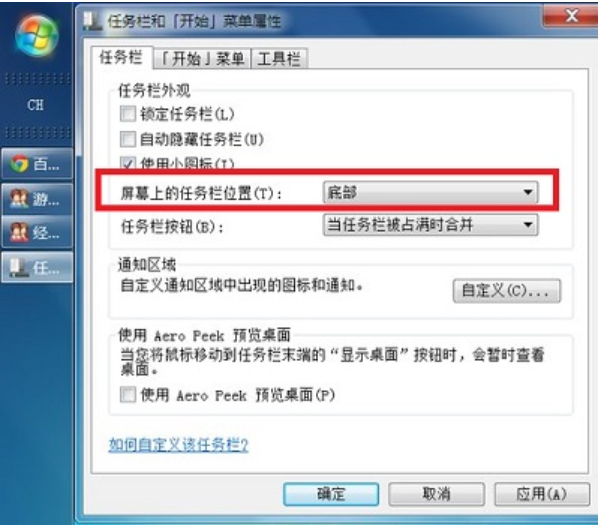
Task: Select the 任务栏 tab
Action: click(121, 57)
